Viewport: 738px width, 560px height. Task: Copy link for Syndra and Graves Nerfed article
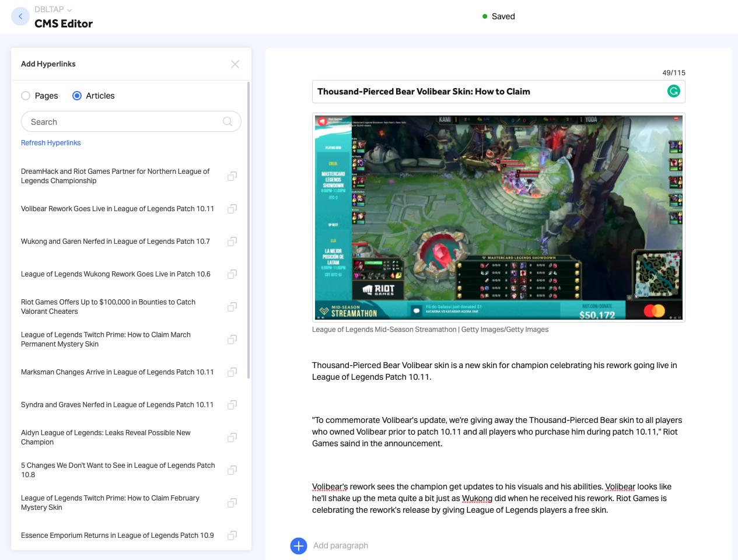pos(232,405)
